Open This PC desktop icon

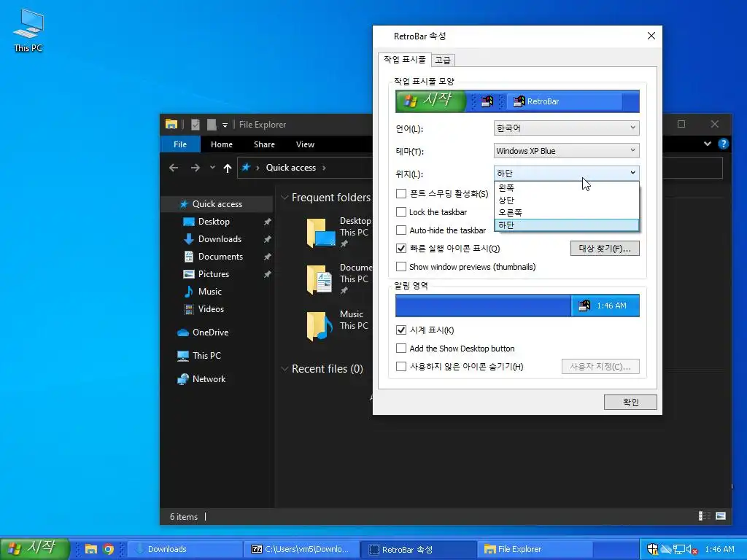coord(28,29)
